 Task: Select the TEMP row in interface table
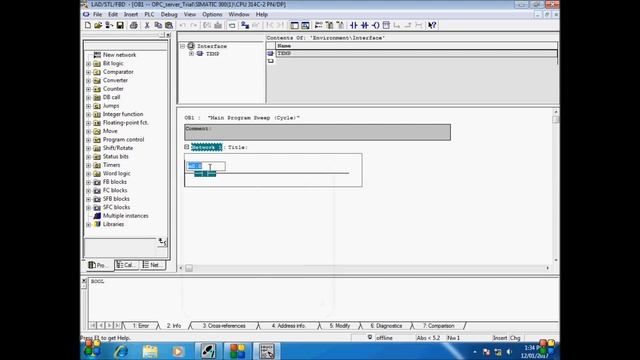point(416,53)
